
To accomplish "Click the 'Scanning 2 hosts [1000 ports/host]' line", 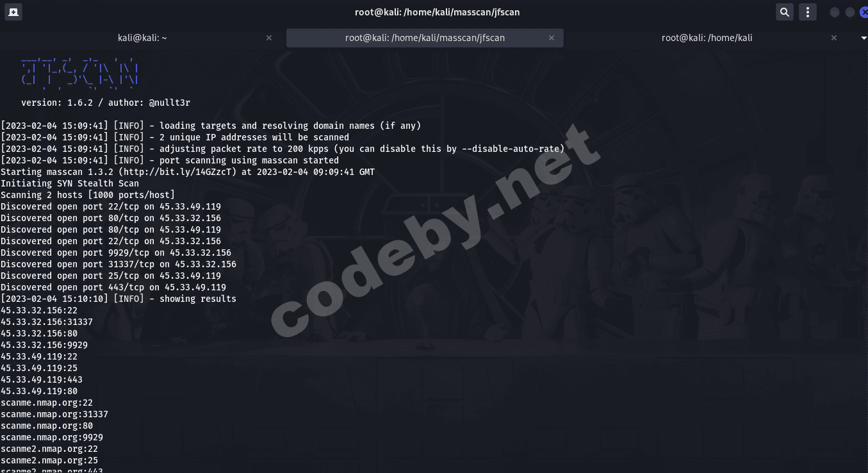I will [x=88, y=195].
